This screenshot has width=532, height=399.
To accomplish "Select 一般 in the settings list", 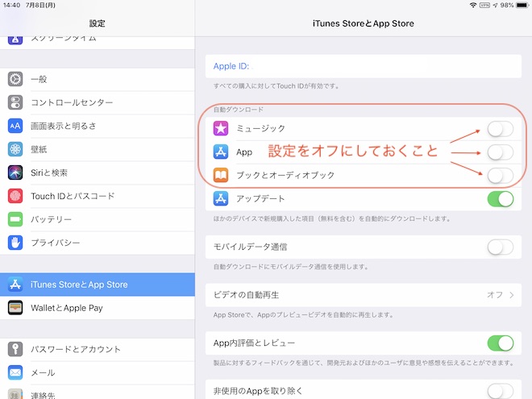I will 98,79.
